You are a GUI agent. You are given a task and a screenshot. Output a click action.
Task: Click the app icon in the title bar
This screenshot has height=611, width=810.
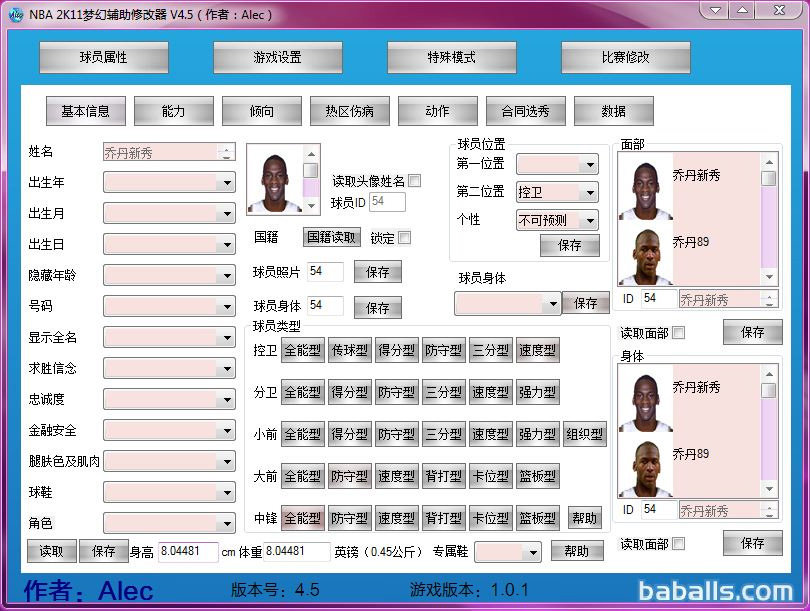click(15, 14)
